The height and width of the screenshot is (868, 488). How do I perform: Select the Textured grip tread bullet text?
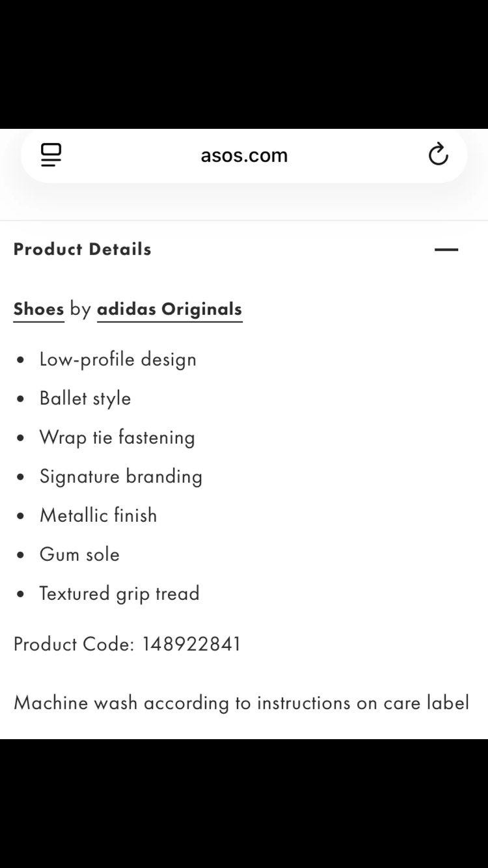click(x=120, y=593)
